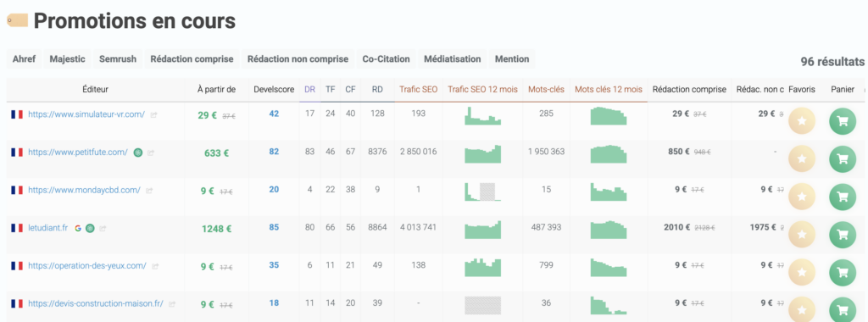Switch to Rédaction non comprise tab
This screenshot has width=868, height=322.
(x=298, y=58)
